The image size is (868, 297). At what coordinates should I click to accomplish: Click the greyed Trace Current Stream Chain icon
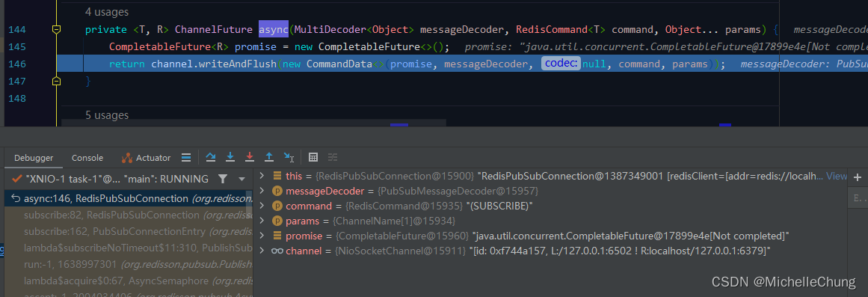332,157
